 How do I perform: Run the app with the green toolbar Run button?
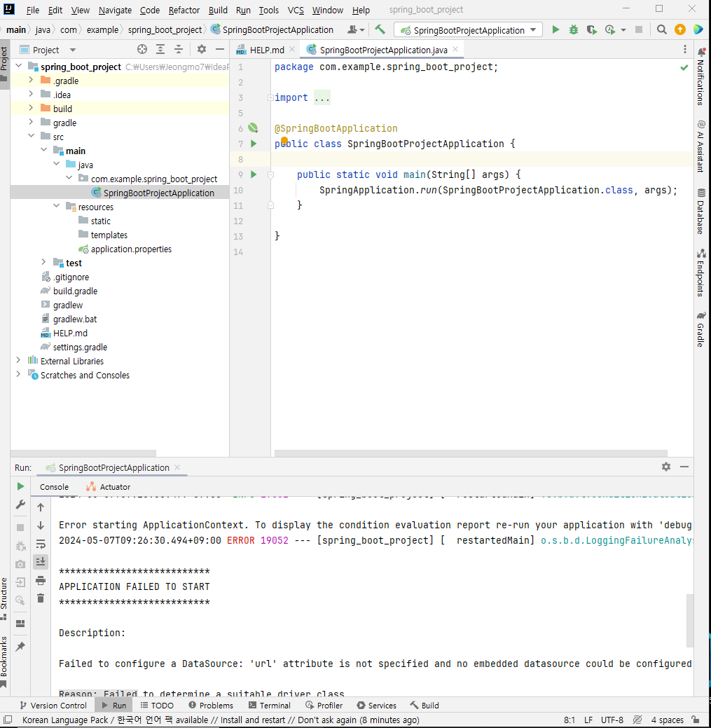(x=555, y=29)
